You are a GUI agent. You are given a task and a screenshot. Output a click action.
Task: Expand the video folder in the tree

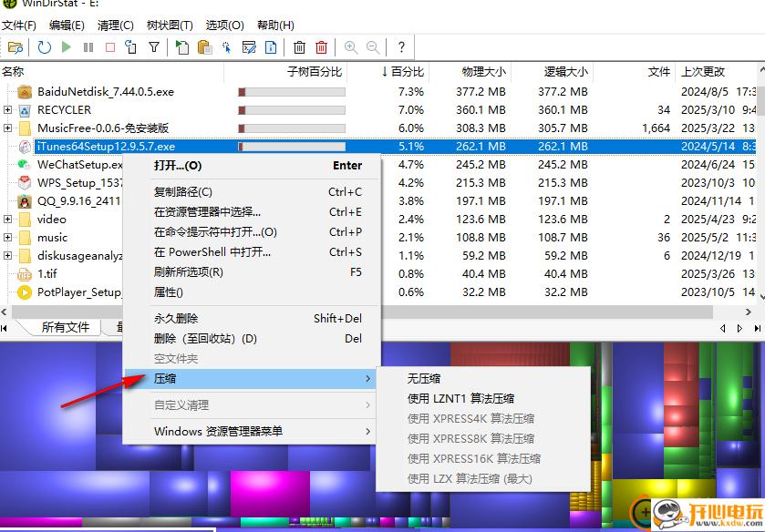point(7,219)
